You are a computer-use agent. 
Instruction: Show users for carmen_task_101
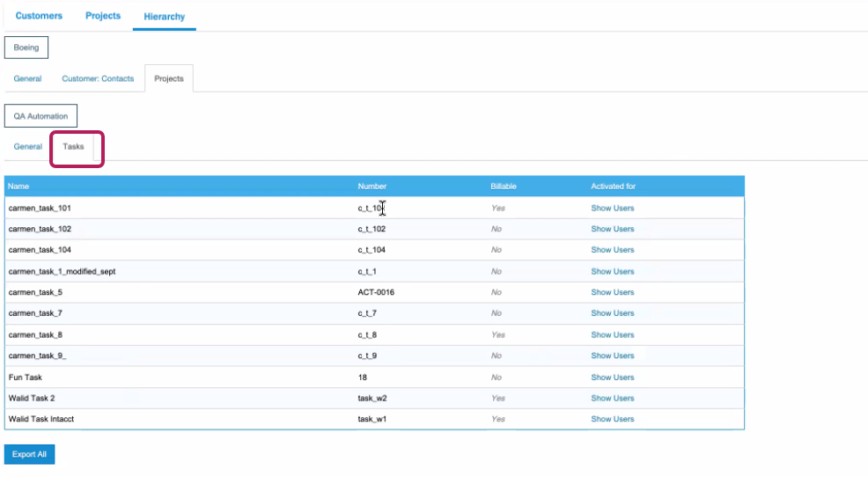pos(612,209)
